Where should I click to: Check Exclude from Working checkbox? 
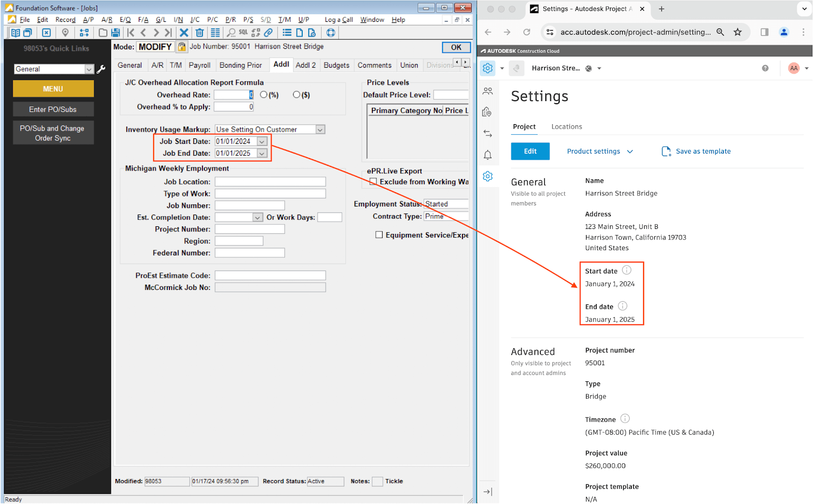[373, 182]
